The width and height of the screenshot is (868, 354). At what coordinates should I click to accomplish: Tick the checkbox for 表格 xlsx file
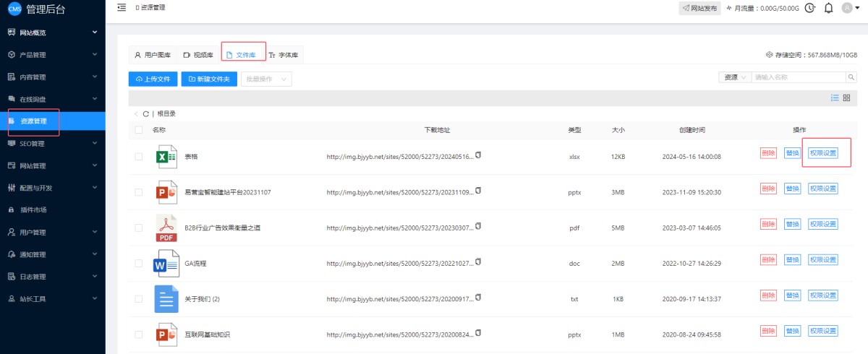[139, 157]
